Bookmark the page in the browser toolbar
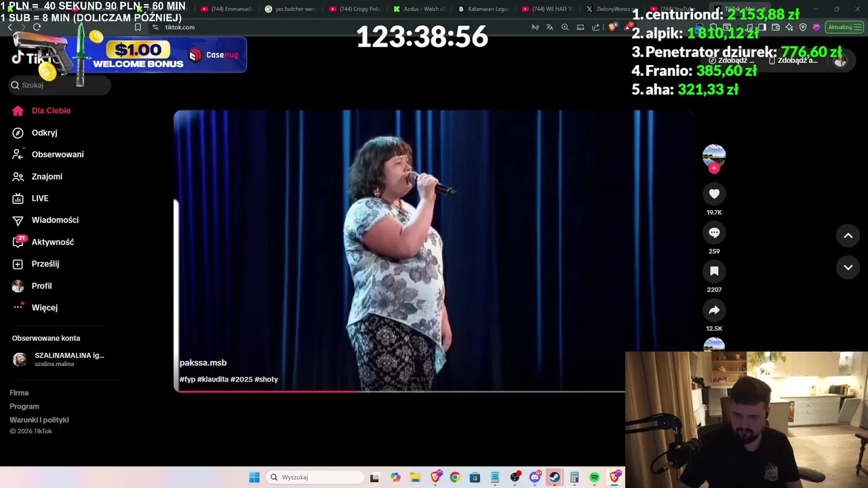The height and width of the screenshot is (488, 868). [138, 27]
